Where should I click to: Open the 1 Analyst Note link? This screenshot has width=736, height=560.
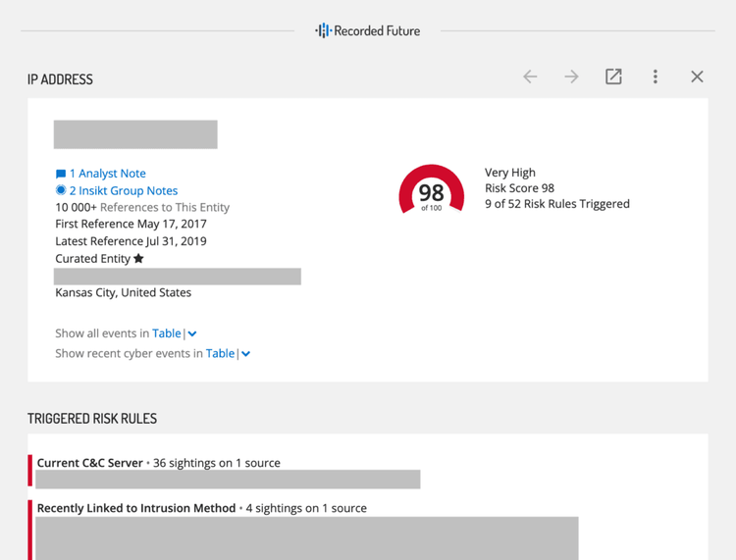pos(107,174)
